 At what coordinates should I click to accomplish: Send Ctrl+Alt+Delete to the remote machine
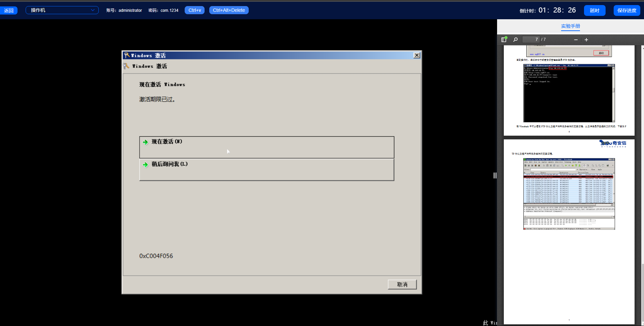tap(229, 10)
